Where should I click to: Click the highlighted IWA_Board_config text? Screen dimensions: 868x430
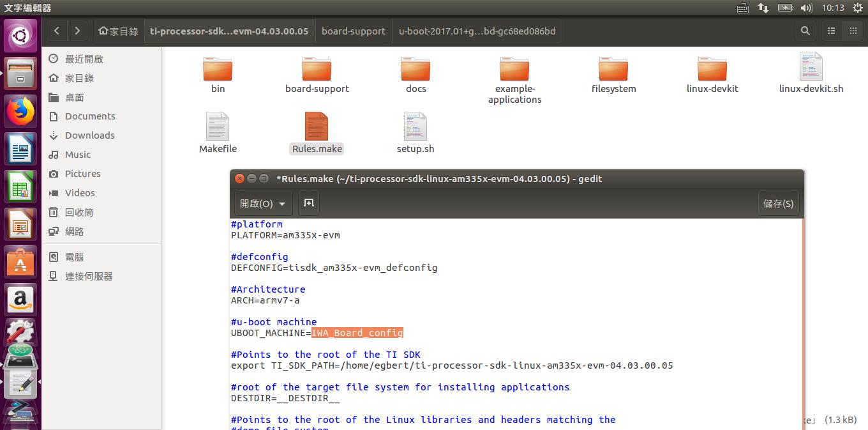(357, 333)
